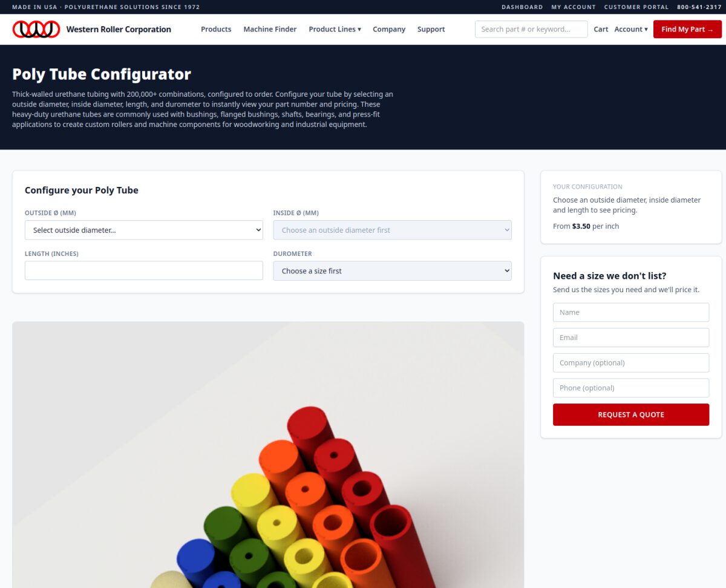Image resolution: width=726 pixels, height=588 pixels.
Task: Open the Support page
Action: coord(431,29)
